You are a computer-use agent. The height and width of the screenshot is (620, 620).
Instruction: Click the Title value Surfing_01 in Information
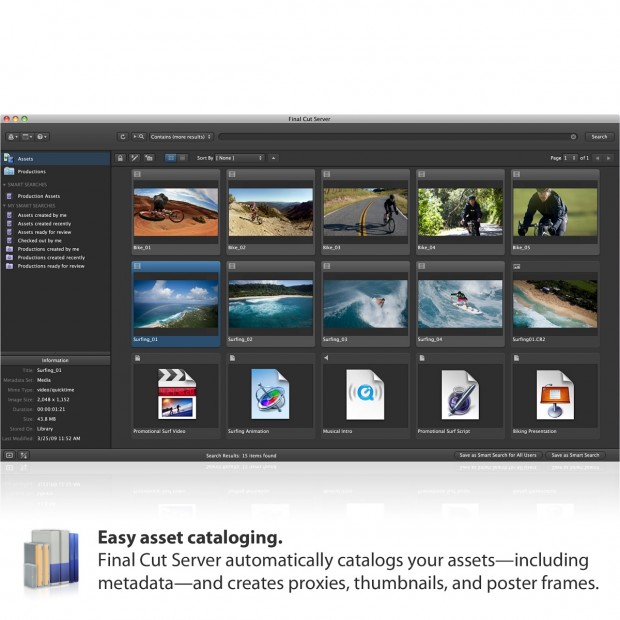(49, 370)
